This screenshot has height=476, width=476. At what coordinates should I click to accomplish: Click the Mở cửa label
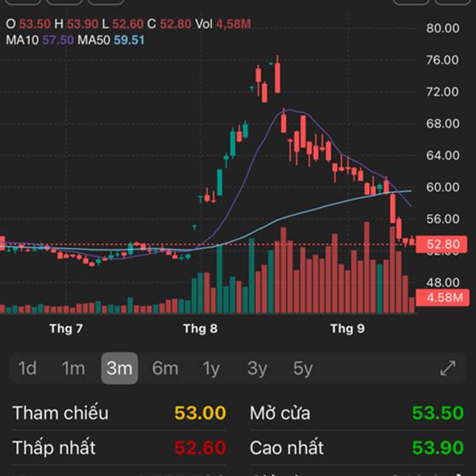pos(280,413)
